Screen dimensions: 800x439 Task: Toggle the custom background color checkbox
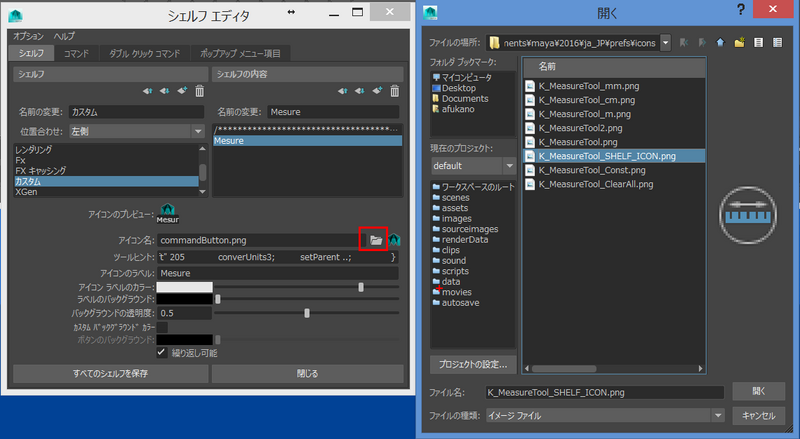point(162,327)
